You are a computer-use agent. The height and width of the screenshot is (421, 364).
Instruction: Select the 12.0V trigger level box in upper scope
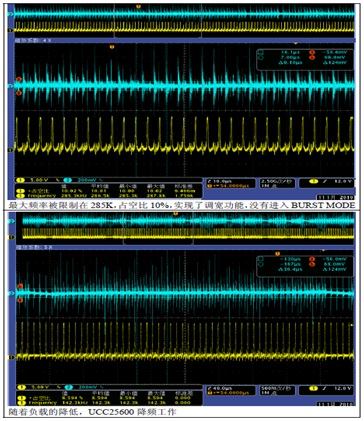pyautogui.click(x=326, y=183)
